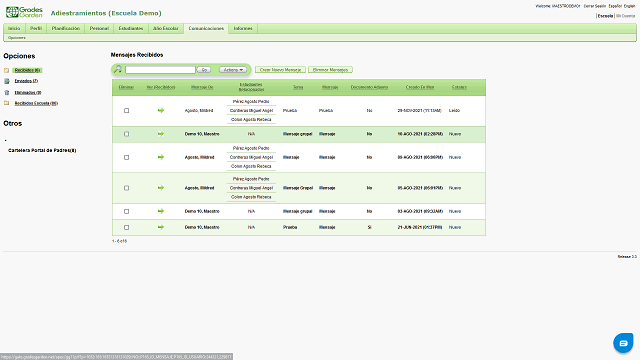Click the search magnifier icon
The image size is (640, 360).
point(118,69)
